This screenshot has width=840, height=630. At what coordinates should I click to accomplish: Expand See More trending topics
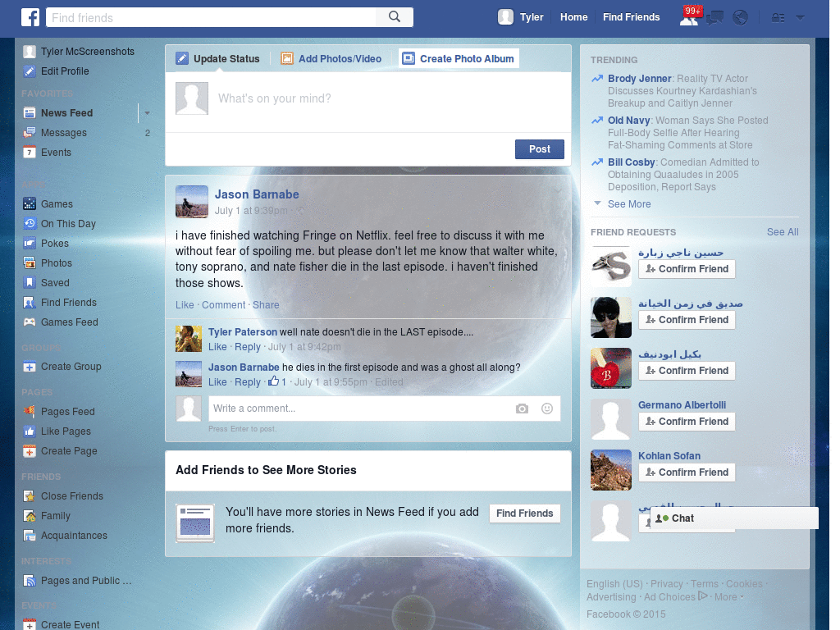pos(629,204)
